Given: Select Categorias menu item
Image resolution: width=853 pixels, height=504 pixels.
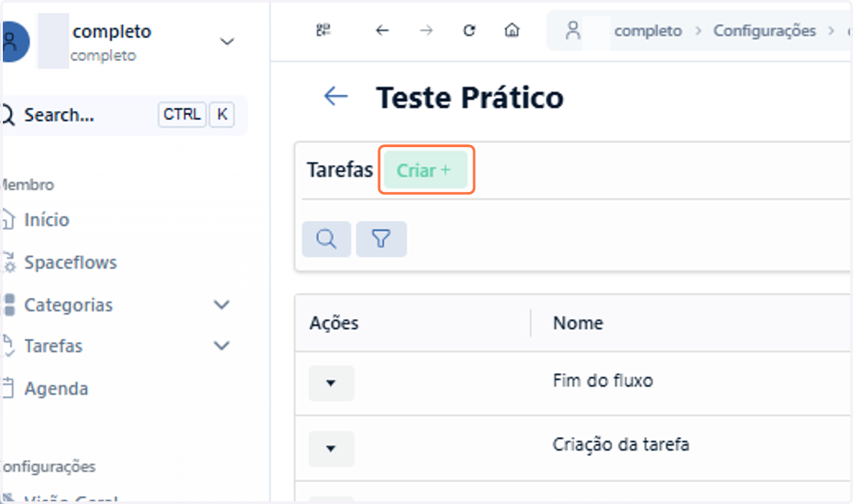Looking at the screenshot, I should click(x=68, y=305).
